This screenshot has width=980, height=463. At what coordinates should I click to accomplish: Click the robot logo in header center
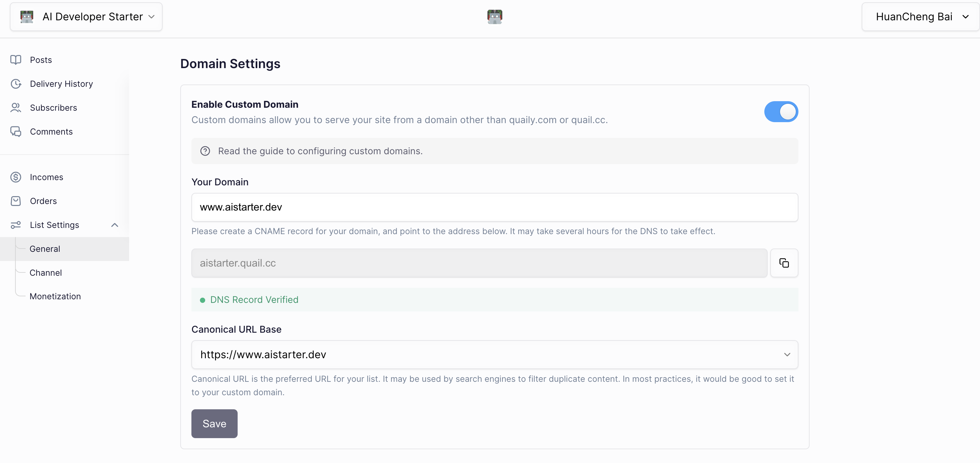495,17
